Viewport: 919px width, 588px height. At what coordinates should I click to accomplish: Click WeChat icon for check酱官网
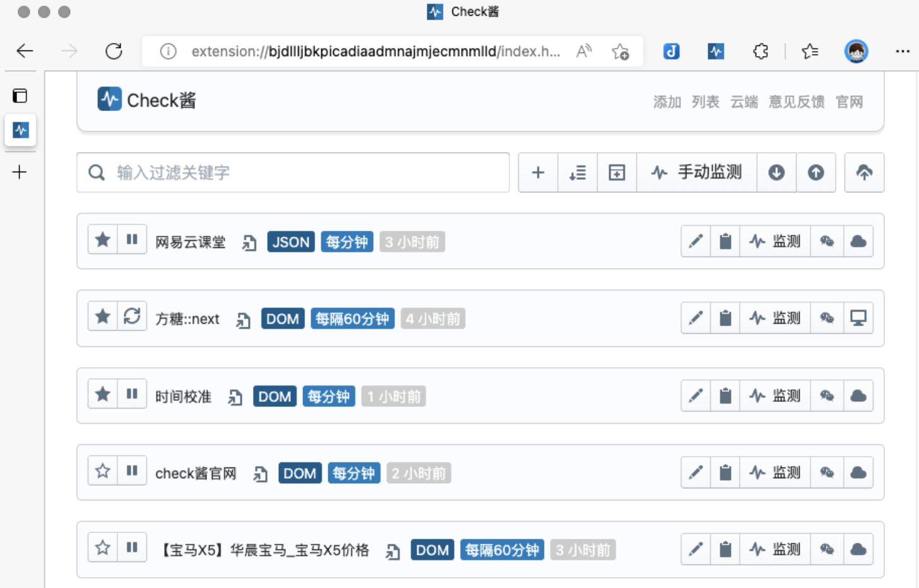click(827, 473)
